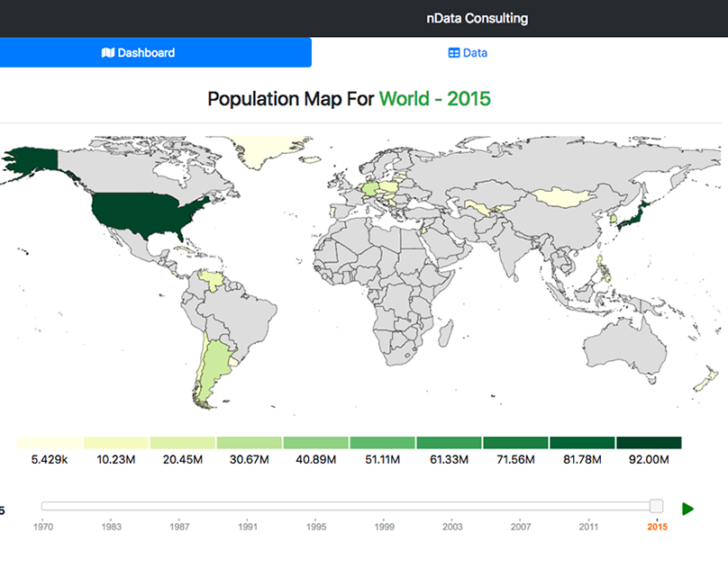Click the 51.11M legend color block
The width and height of the screenshot is (728, 569).
coord(381,441)
